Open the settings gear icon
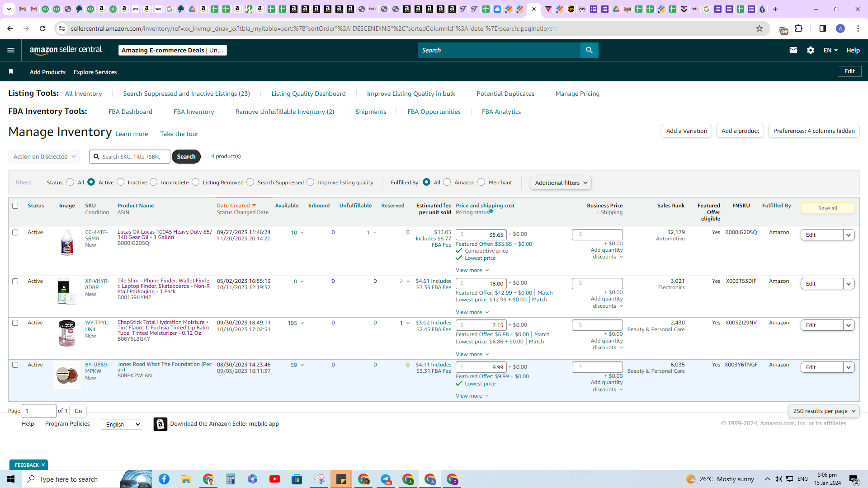 tap(811, 50)
